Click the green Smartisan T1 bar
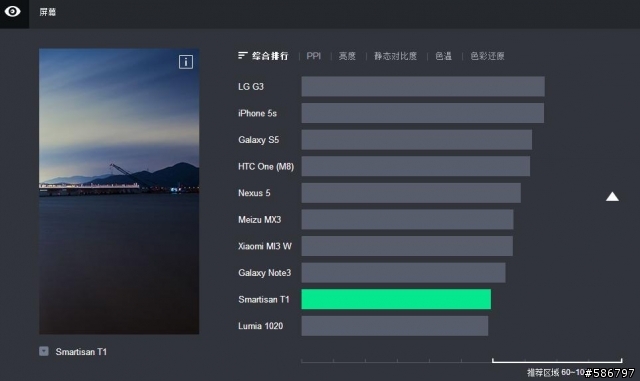The width and height of the screenshot is (640, 381). 396,299
